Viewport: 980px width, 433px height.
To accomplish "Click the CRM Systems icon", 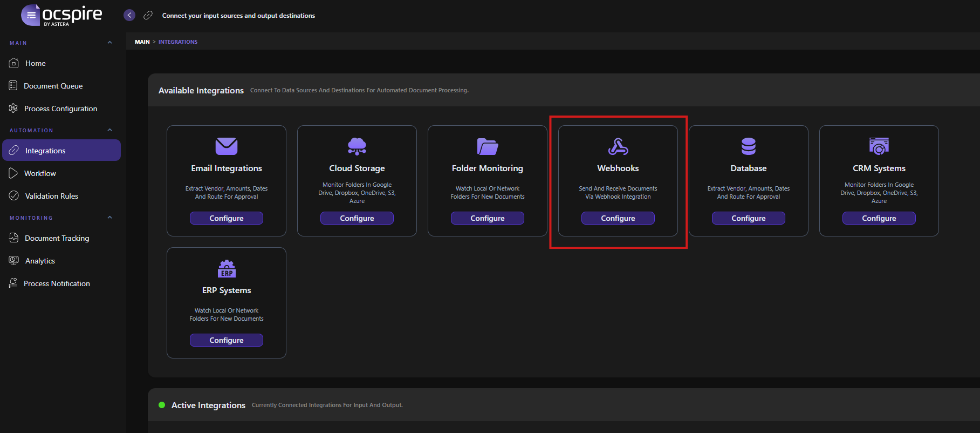I will pyautogui.click(x=879, y=146).
